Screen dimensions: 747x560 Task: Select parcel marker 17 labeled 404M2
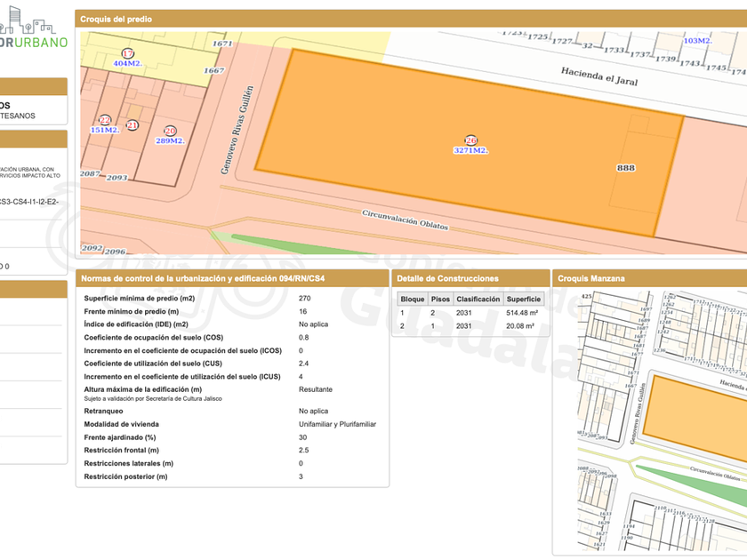(128, 54)
